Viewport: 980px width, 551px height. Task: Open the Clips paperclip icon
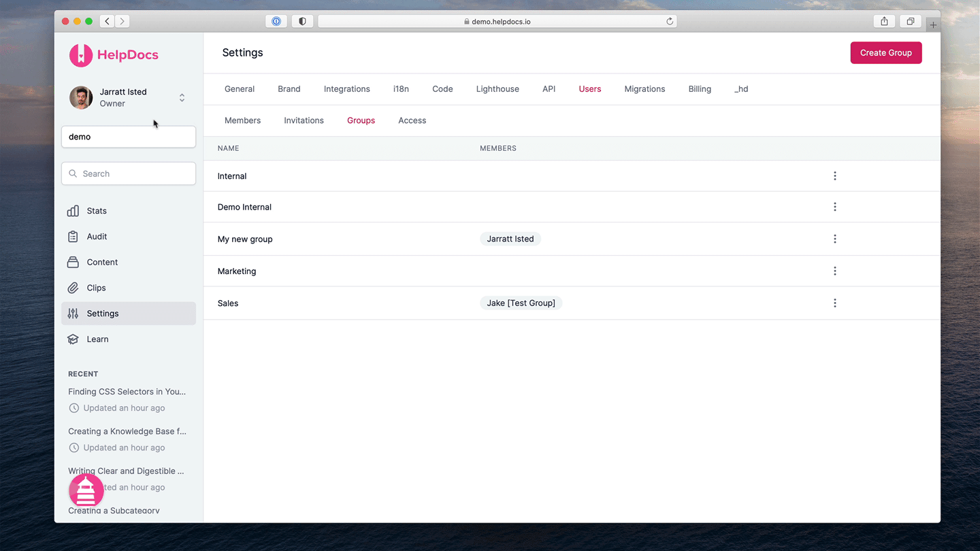coord(73,288)
